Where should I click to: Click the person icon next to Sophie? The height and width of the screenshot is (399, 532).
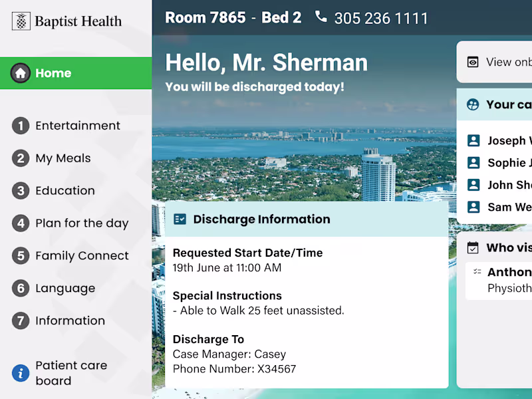click(473, 162)
